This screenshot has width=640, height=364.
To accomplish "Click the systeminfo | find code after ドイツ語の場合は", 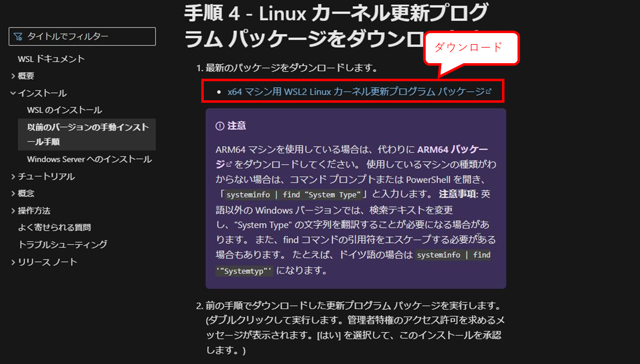I will [x=454, y=255].
